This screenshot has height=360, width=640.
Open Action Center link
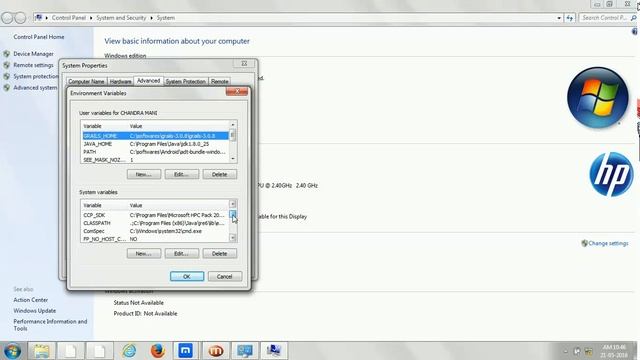pyautogui.click(x=31, y=300)
